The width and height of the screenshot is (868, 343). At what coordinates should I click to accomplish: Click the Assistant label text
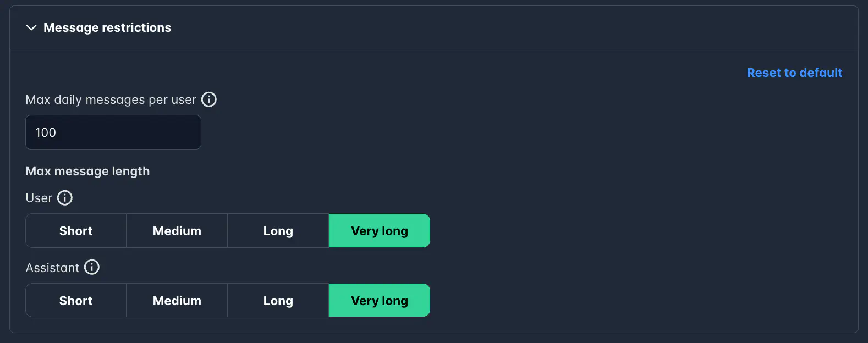[52, 268]
